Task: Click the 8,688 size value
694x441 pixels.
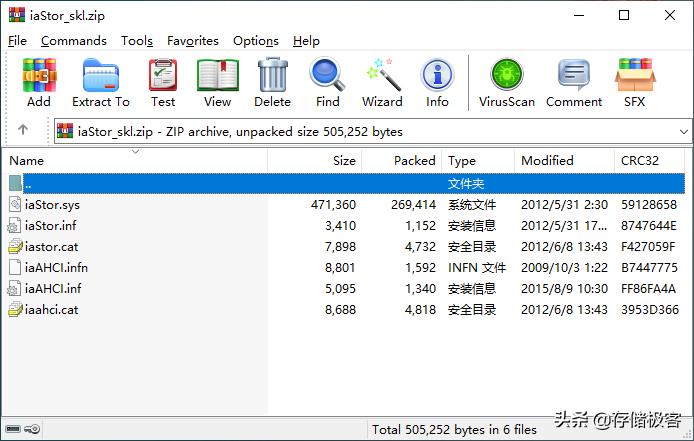Action: [x=340, y=309]
